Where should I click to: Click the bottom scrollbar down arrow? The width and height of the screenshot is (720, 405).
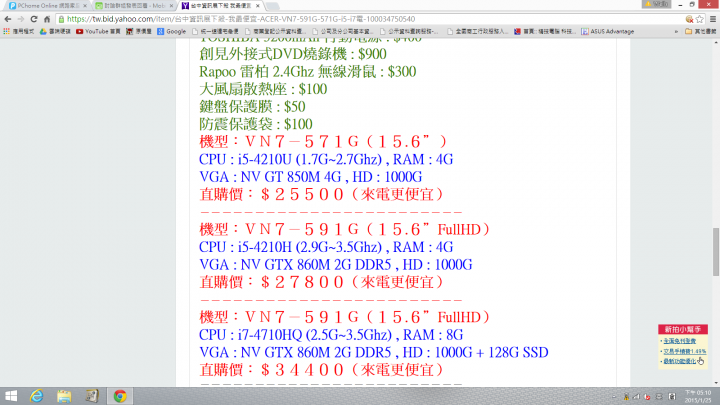(716, 383)
